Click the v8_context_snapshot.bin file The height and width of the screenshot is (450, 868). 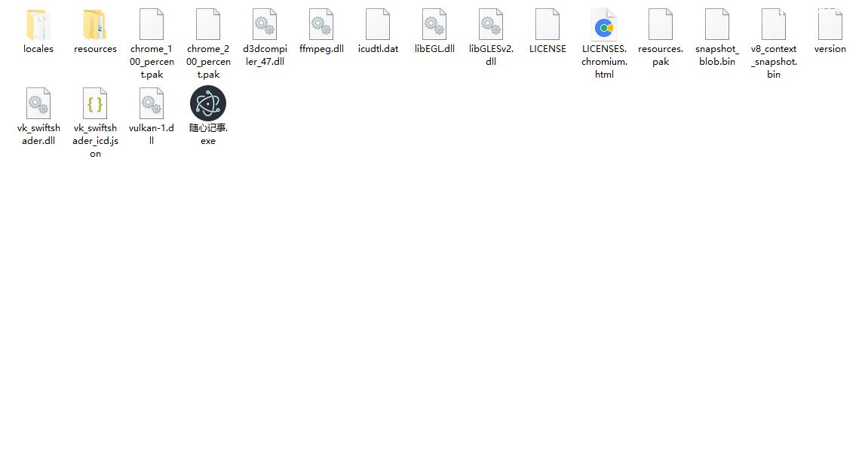774,26
